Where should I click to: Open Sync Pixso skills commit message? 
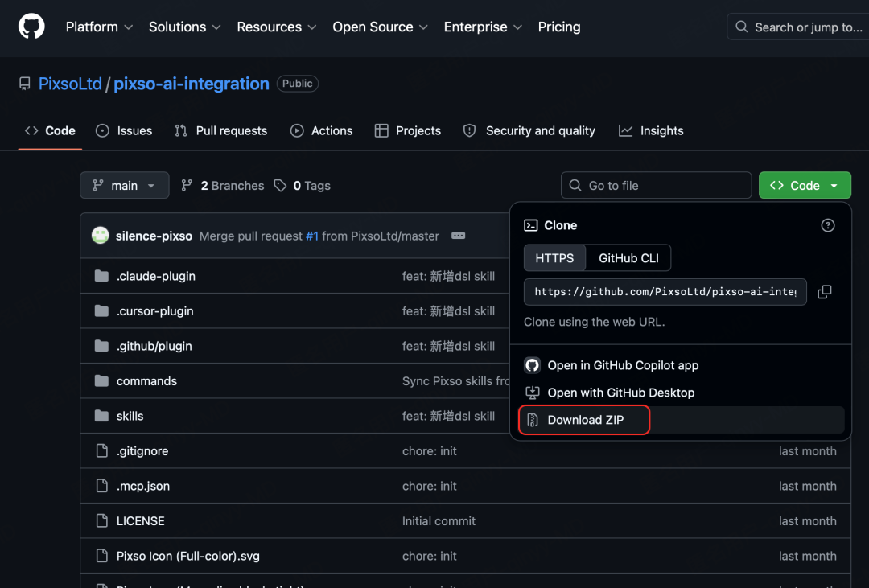(x=455, y=380)
